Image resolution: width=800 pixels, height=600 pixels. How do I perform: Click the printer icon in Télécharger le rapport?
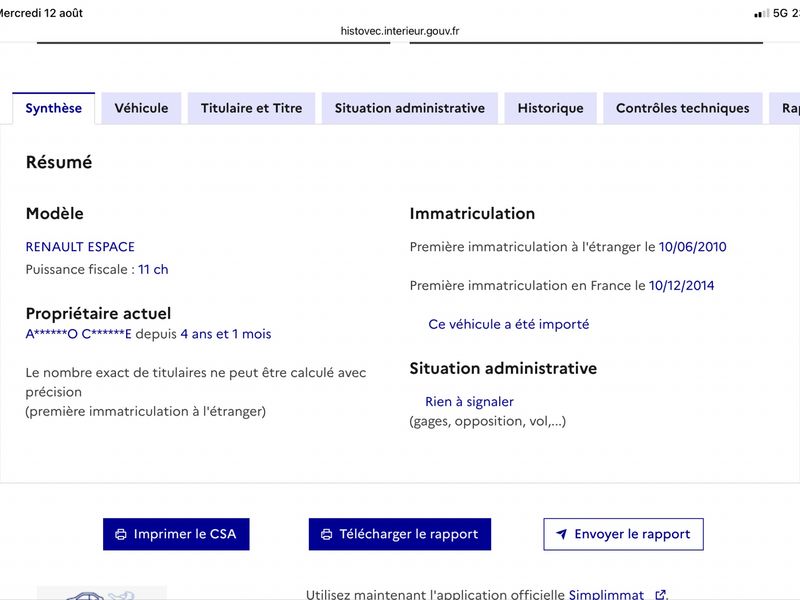coord(327,534)
